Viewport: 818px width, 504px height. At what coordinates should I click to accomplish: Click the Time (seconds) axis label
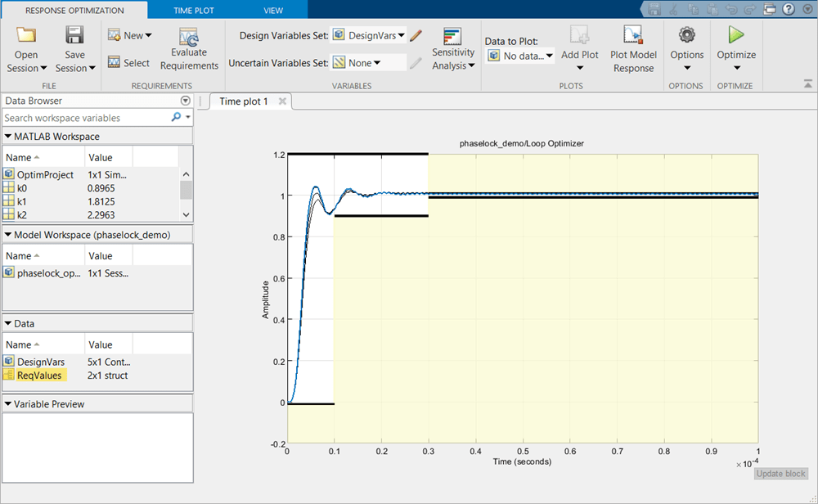[522, 461]
